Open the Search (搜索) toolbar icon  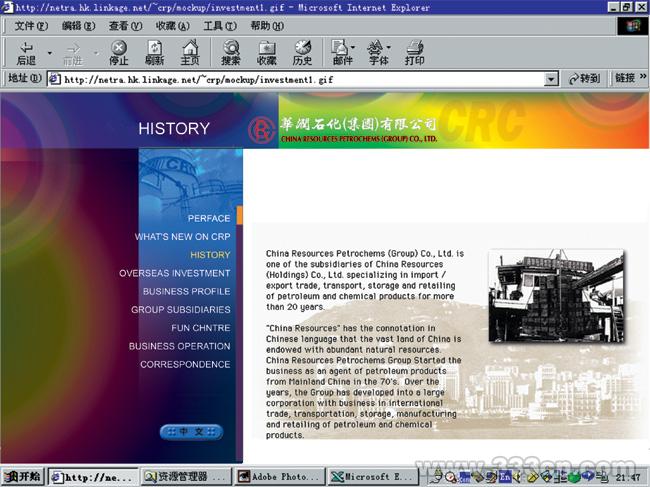point(231,53)
